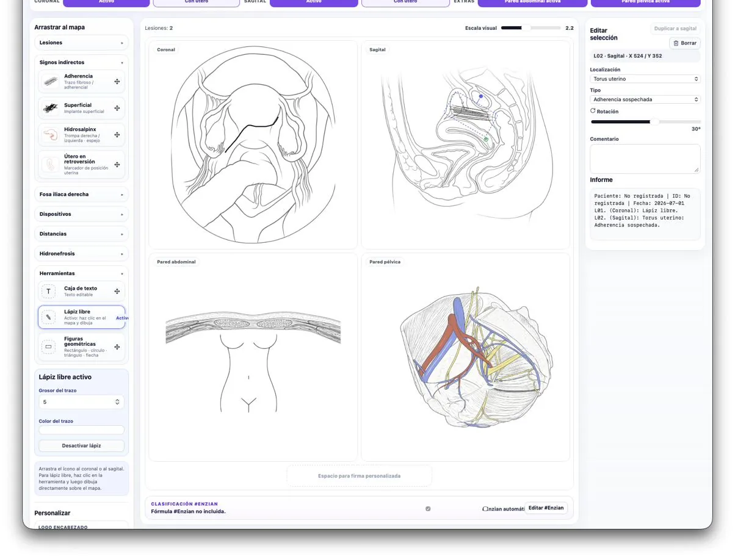Screen dimensions: 735x560
Task: Grab the move handle of Adherencia
Action: (117, 82)
